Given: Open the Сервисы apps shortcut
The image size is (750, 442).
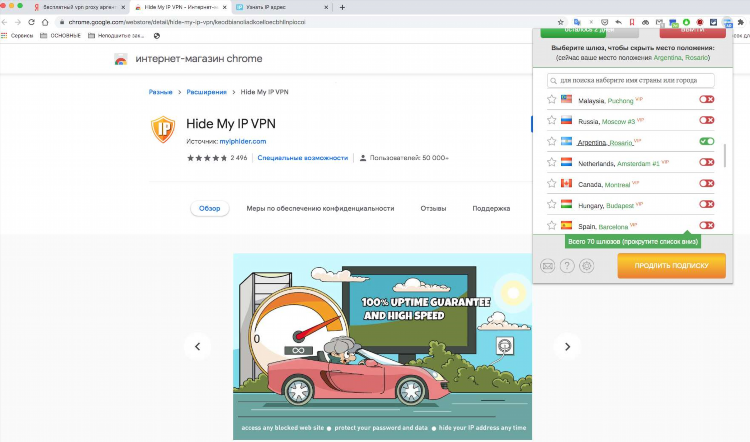Looking at the screenshot, I should tap(17, 35).
